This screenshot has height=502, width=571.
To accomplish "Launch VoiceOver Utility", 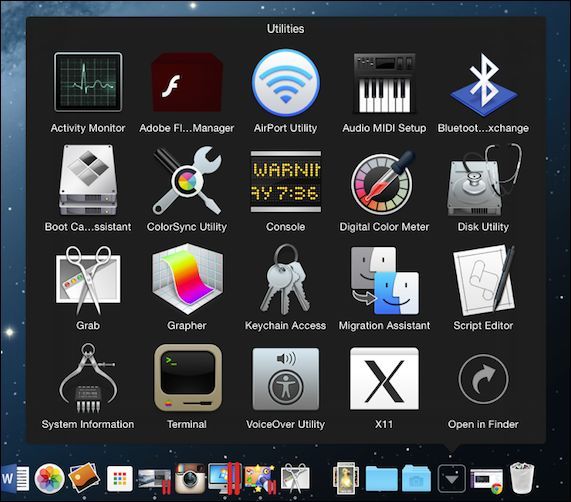I will [286, 379].
